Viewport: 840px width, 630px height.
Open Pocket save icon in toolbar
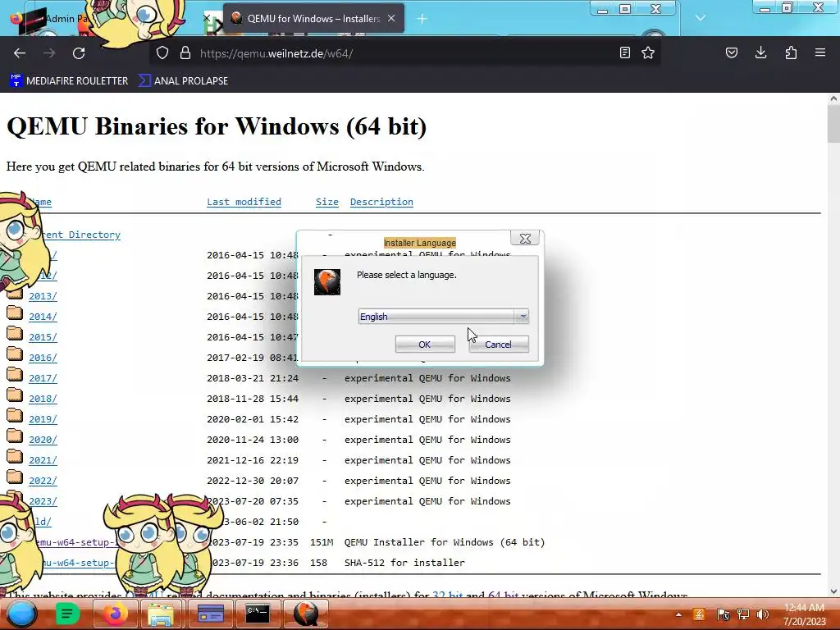731,52
